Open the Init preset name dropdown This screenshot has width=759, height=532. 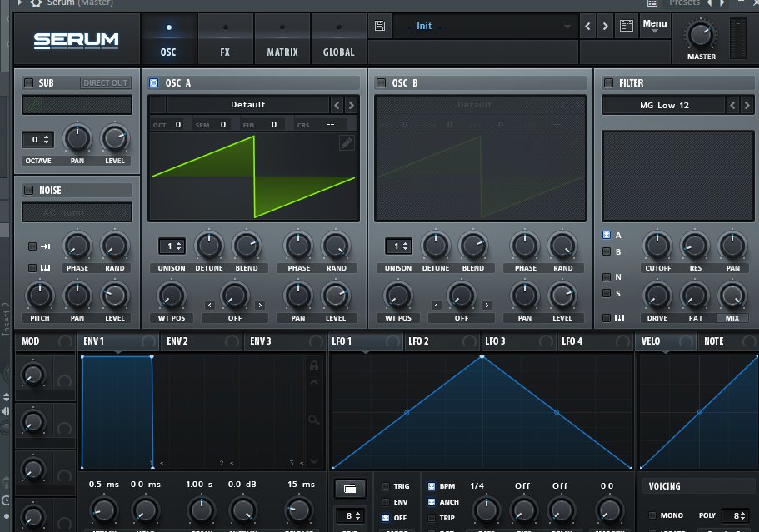coord(485,26)
